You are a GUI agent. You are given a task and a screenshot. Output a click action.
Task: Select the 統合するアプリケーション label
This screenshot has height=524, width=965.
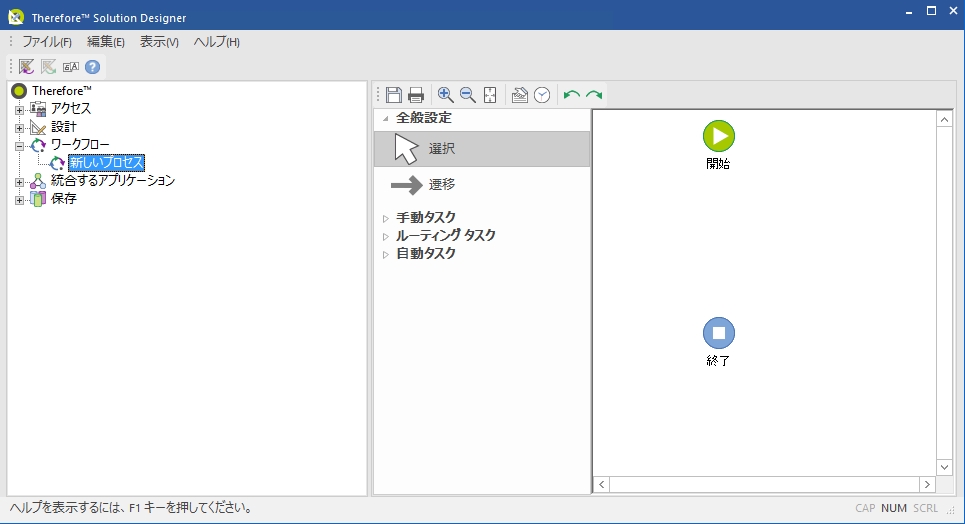click(x=113, y=180)
